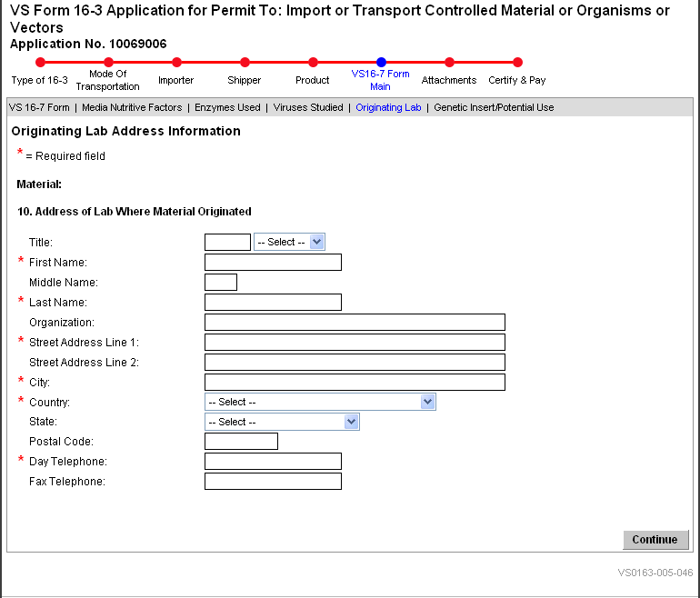700x598 pixels.
Task: Click the Day Telephone text box
Action: pos(273,462)
